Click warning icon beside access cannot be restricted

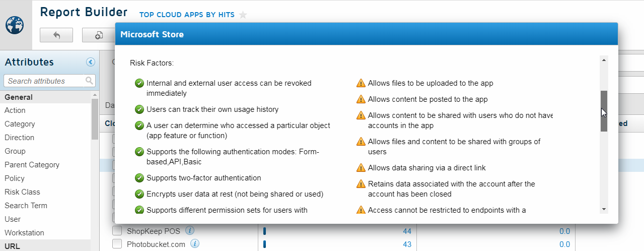pos(361,210)
